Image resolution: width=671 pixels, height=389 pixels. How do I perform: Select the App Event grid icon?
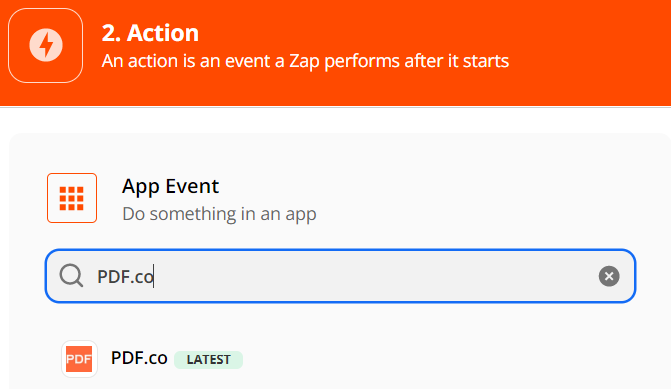pos(71,199)
